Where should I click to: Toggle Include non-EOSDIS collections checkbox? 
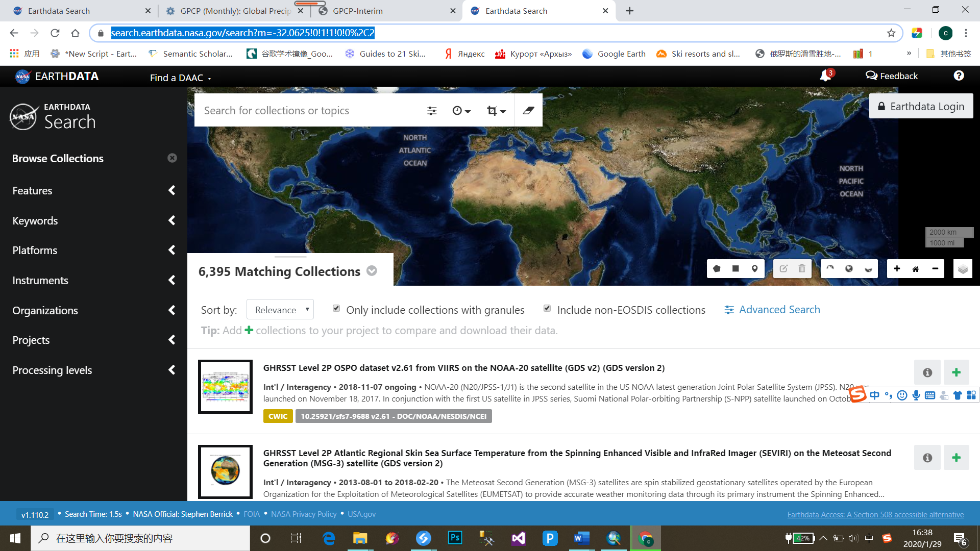click(x=547, y=308)
